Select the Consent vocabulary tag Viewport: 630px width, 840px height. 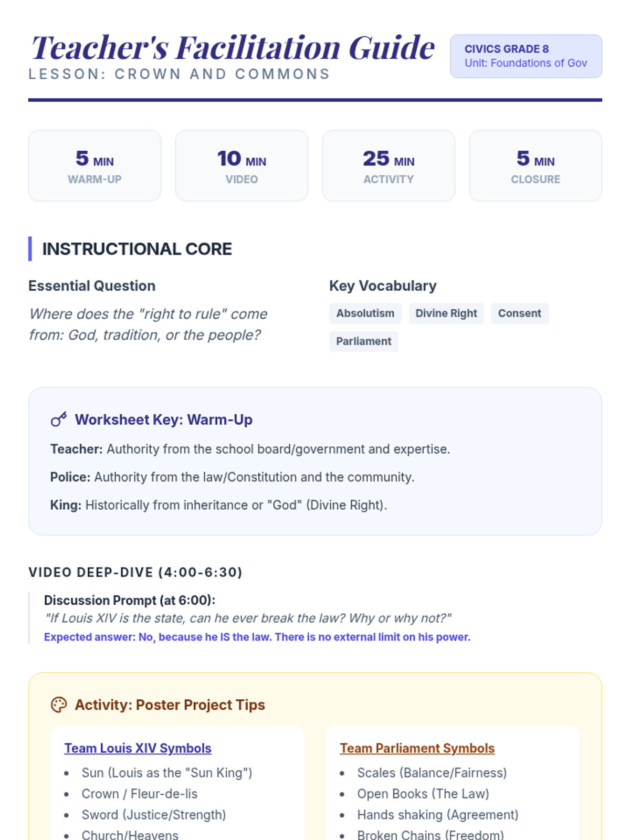(x=519, y=313)
